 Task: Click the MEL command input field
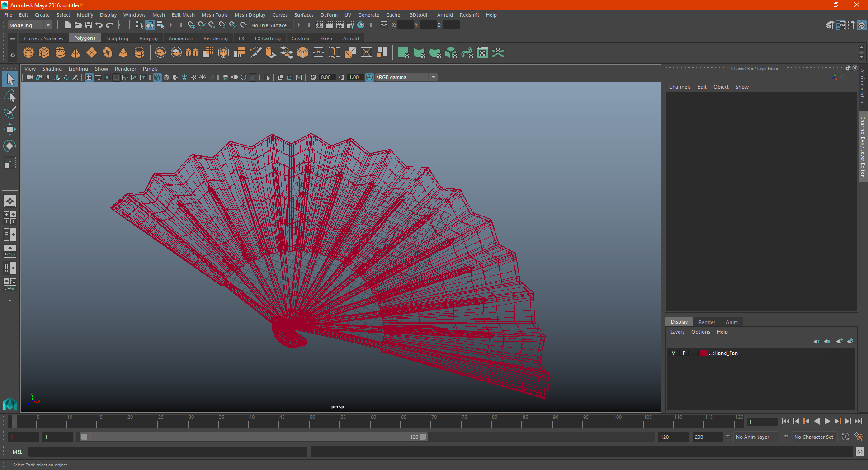168,452
